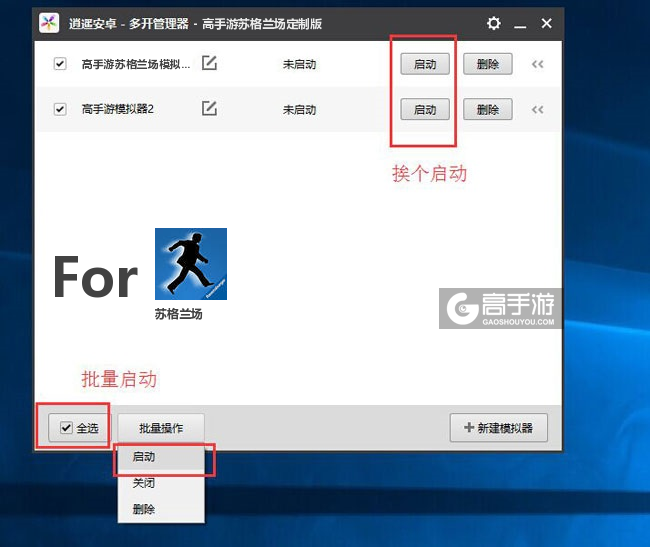Edit name of 高手游苏格兰场模拟 emulator

(209, 63)
